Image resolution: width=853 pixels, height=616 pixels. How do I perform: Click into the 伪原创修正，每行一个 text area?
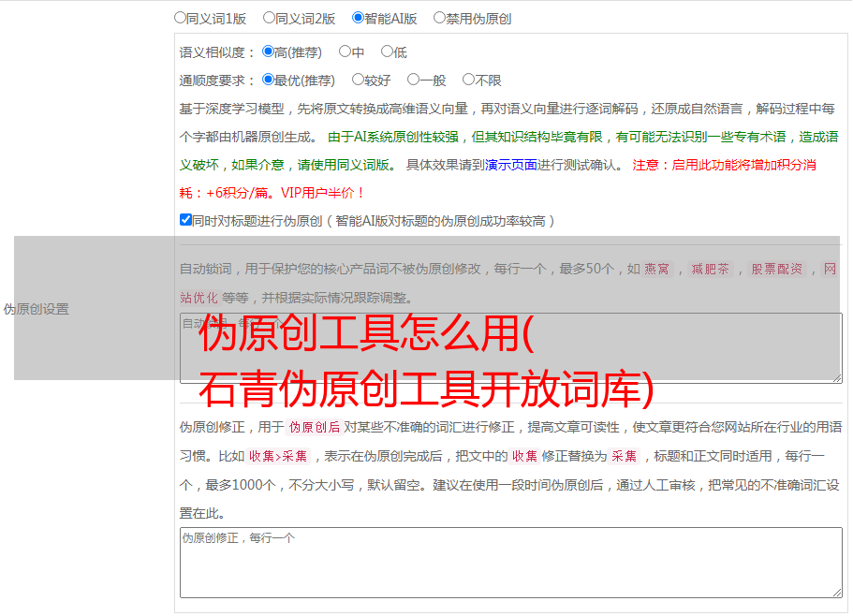[511, 563]
